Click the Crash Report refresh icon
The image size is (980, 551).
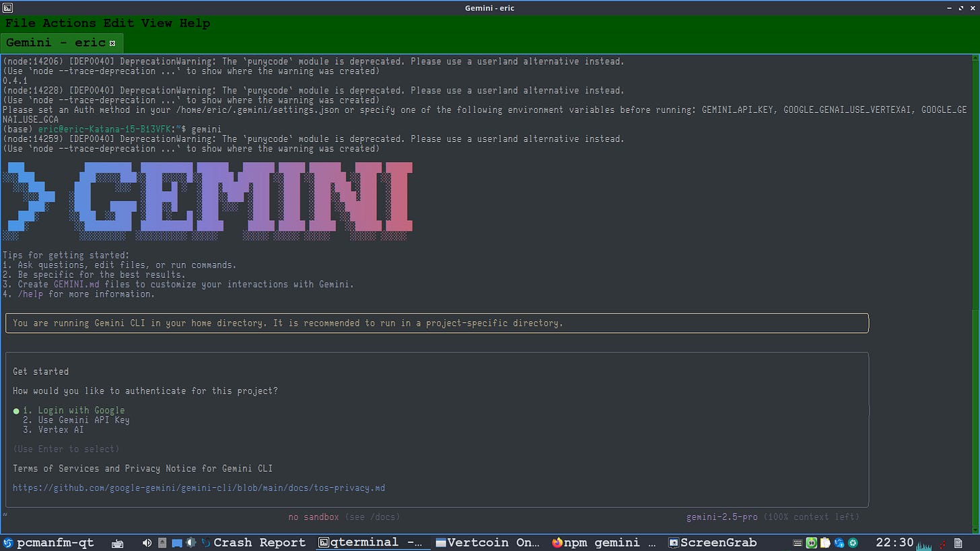(207, 543)
